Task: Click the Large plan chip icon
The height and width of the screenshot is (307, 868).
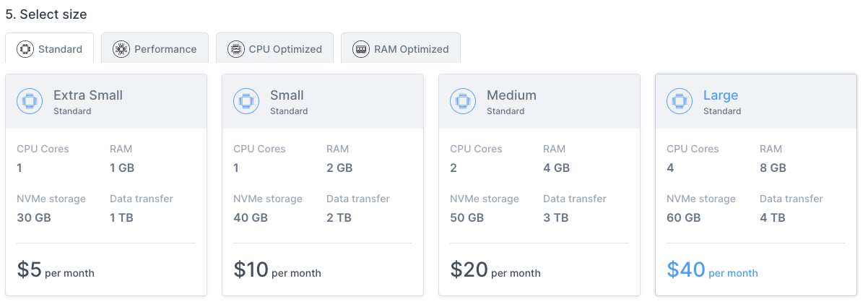Action: (x=680, y=102)
